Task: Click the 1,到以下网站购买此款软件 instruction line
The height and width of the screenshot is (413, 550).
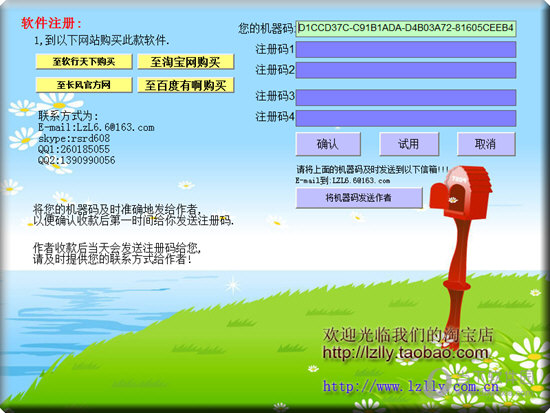Action: click(x=102, y=41)
